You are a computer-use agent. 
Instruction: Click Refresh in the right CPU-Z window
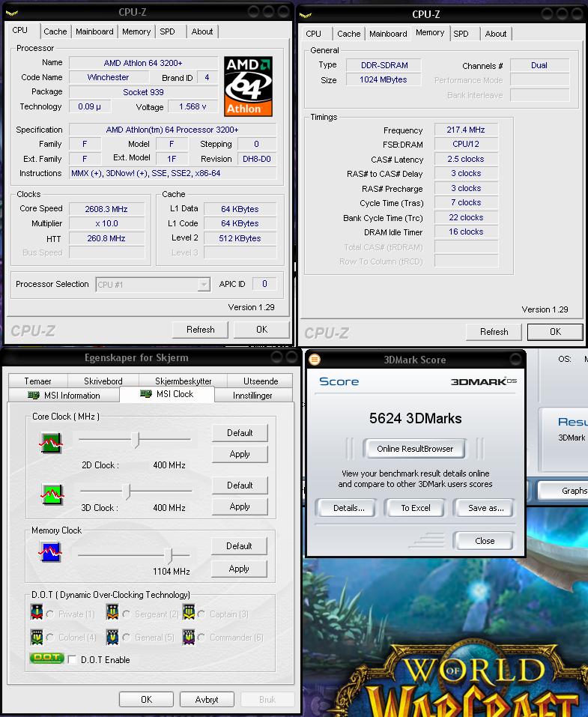click(x=494, y=332)
